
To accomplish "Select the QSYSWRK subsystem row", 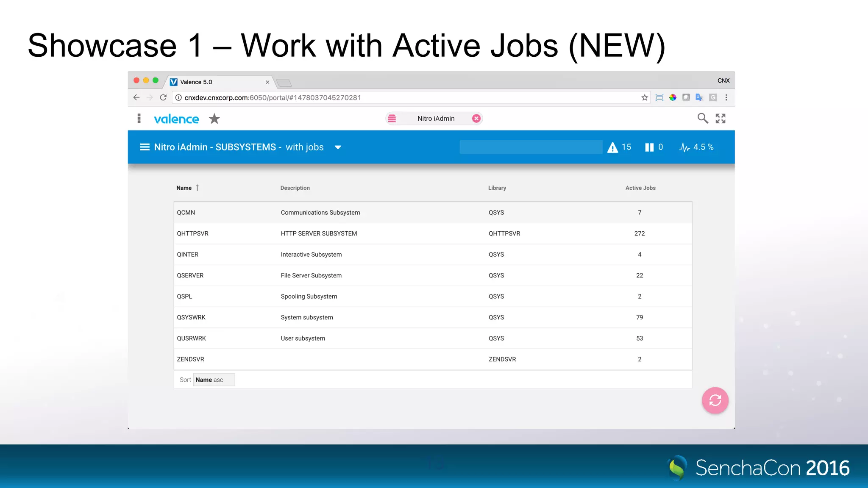I will 433,317.
